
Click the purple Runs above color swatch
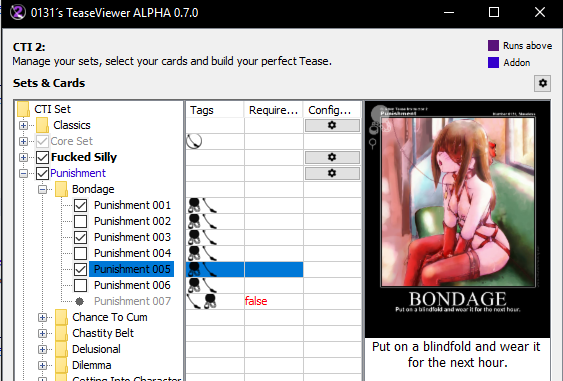(x=493, y=46)
